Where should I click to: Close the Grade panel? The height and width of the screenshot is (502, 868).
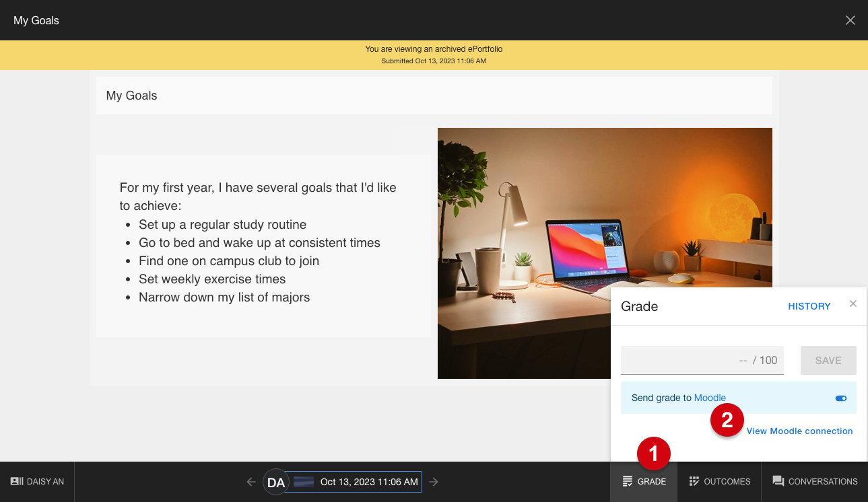click(x=853, y=304)
